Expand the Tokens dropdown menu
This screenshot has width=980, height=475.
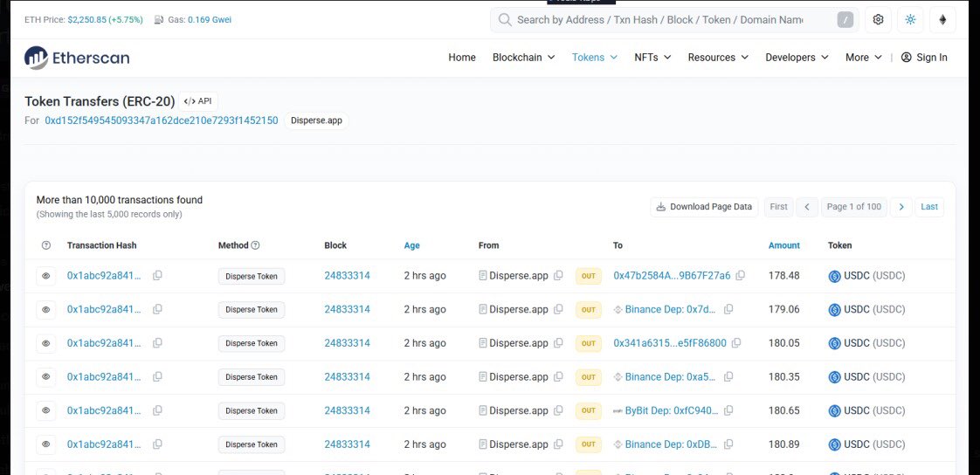point(594,58)
